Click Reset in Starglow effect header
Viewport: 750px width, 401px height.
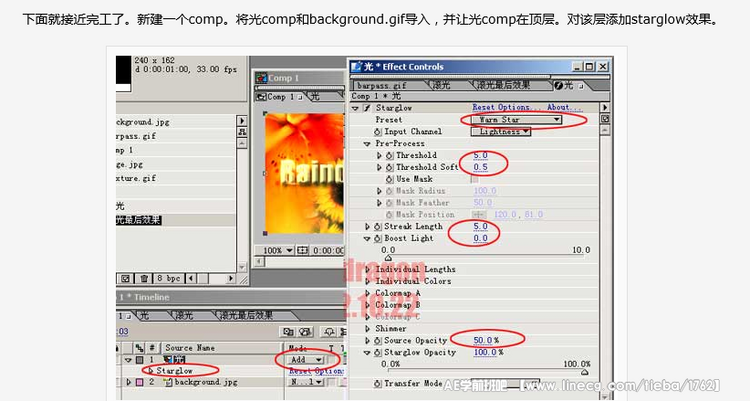[483, 108]
